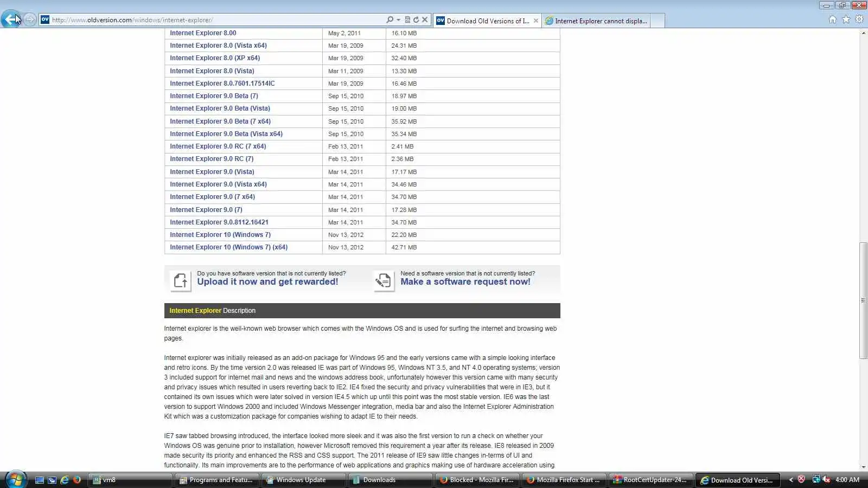Click the vertical scrollbar thumb

(863, 300)
